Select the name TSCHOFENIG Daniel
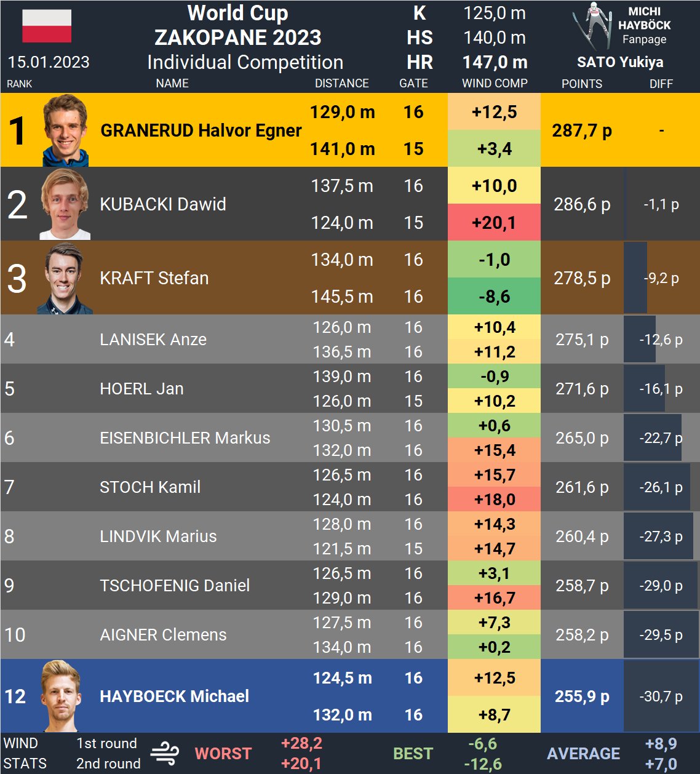The width and height of the screenshot is (700, 774). [x=175, y=586]
